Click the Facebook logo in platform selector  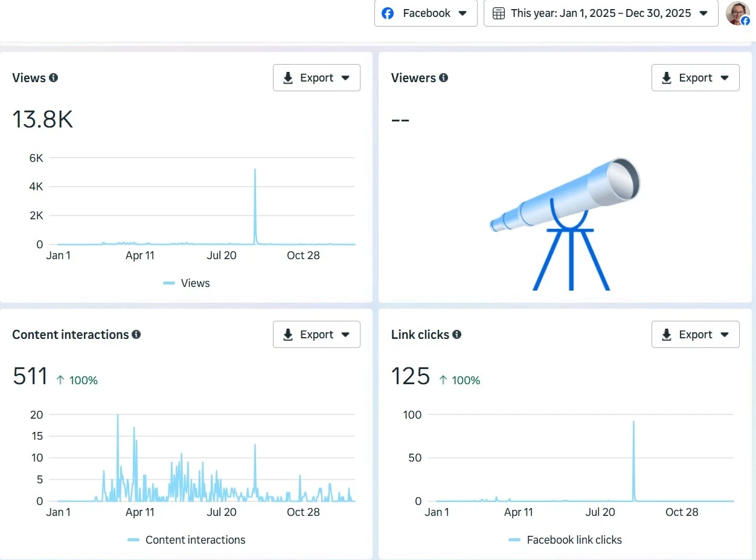(x=388, y=13)
